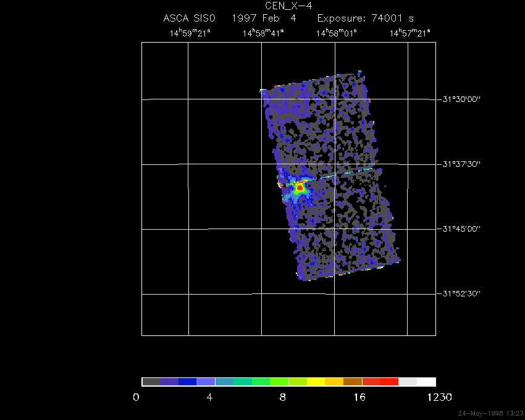Image resolution: width=525 pixels, height=420 pixels.
Task: Select the purple color bar segment
Action: [169, 382]
